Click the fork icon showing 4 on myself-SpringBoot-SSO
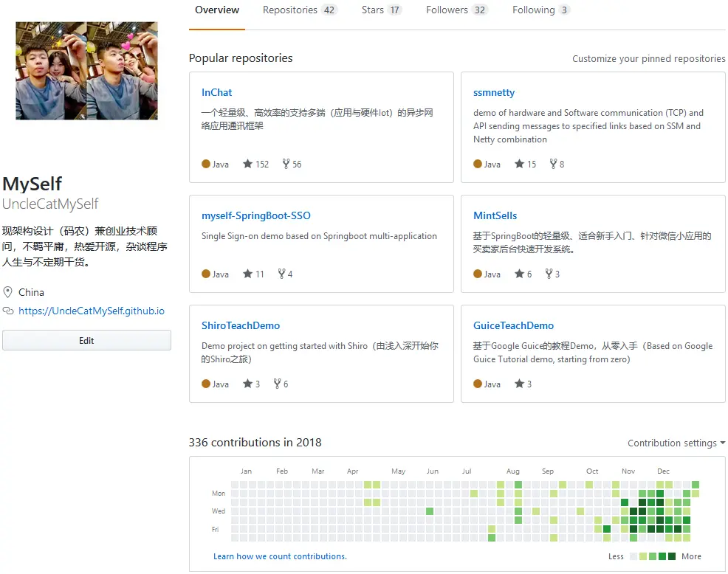 [281, 274]
